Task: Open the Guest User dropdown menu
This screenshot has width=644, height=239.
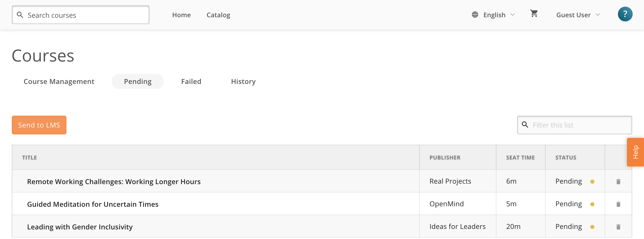Action: (x=578, y=15)
